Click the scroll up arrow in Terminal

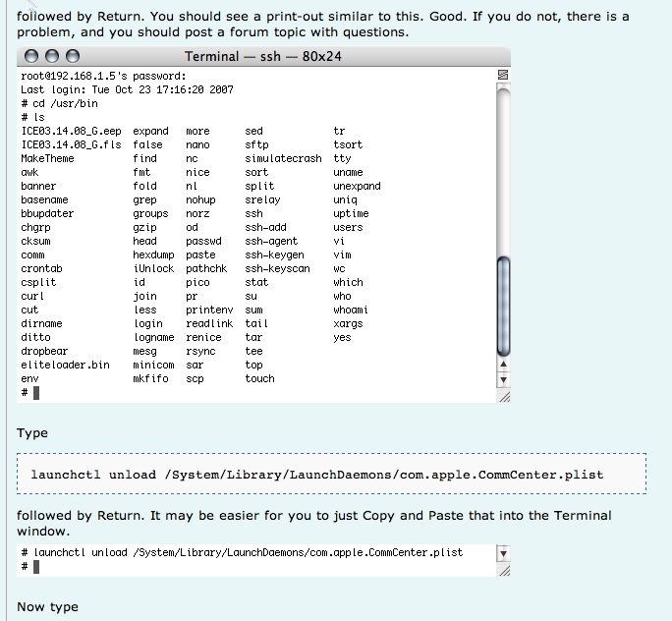(503, 365)
